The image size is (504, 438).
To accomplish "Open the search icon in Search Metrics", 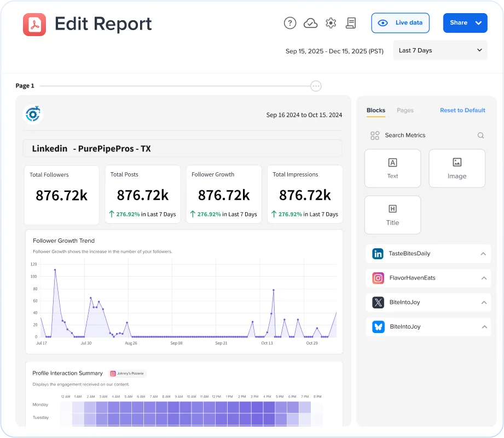I will [480, 135].
